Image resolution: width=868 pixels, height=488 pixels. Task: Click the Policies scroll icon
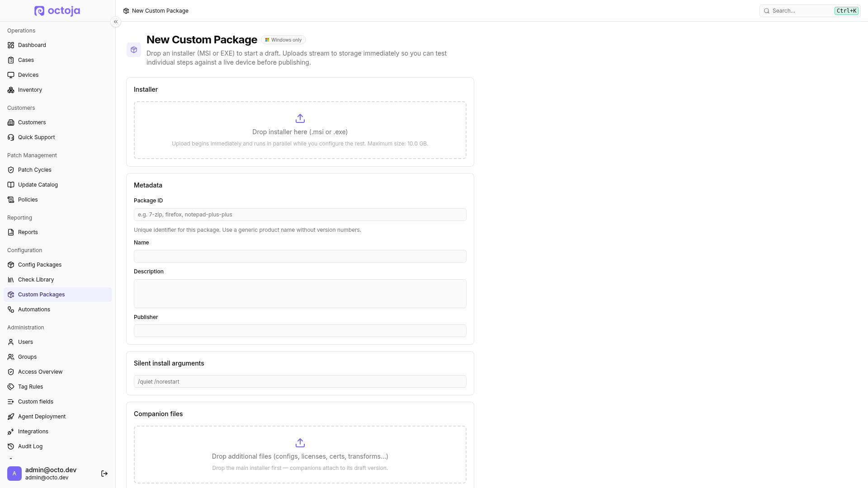click(11, 200)
